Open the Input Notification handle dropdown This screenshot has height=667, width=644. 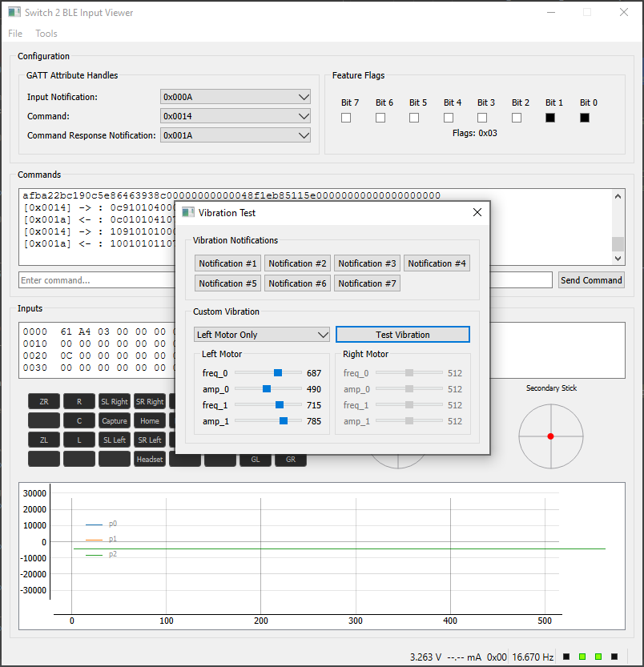235,97
